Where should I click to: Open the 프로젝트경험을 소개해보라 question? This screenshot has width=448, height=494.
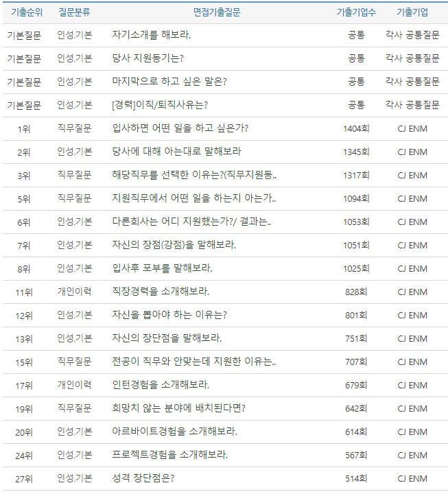169,455
